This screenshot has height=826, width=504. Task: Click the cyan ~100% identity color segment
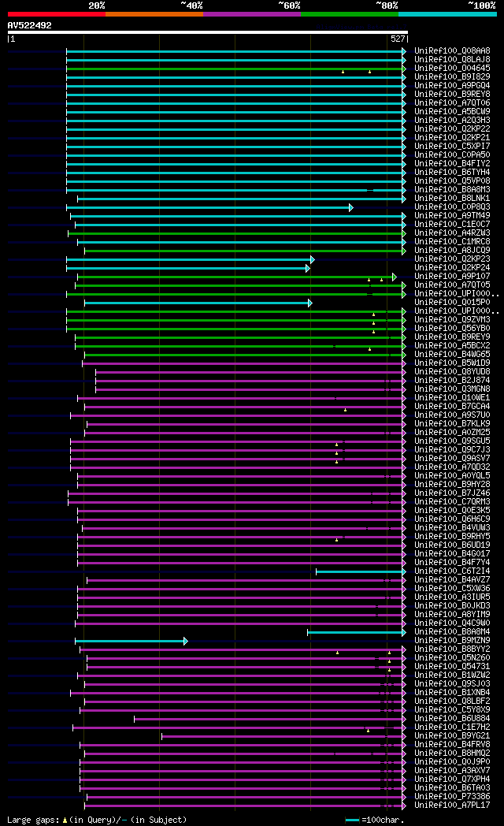[447, 14]
